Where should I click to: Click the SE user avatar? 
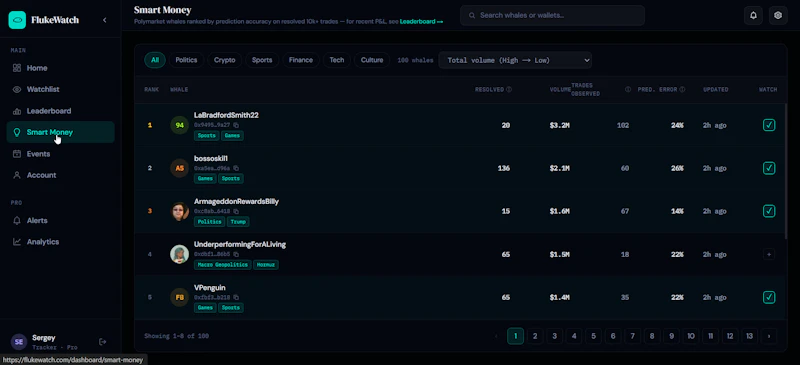pos(19,342)
